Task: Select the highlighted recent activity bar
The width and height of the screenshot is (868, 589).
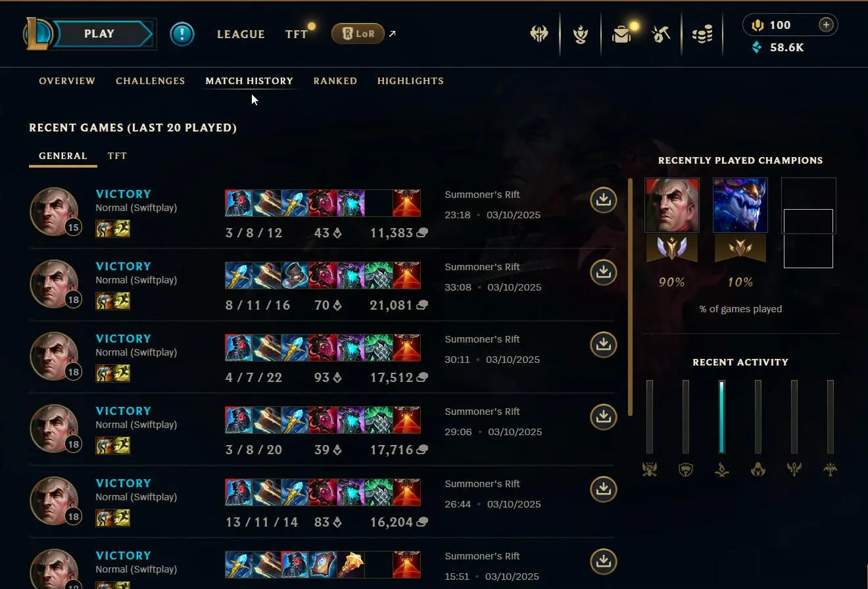Action: tap(721, 417)
